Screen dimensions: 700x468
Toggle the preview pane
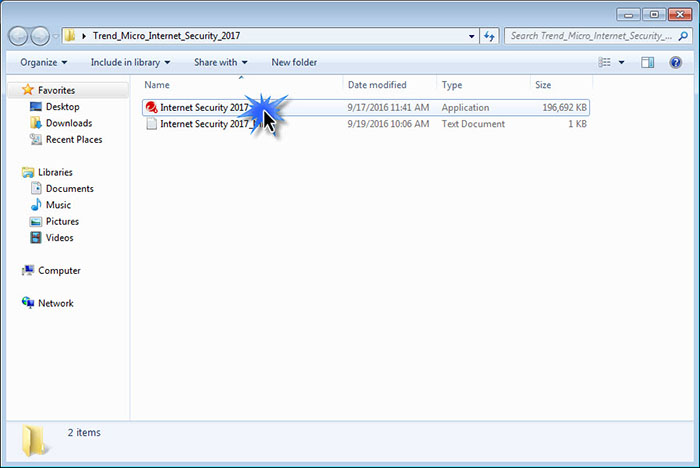click(x=648, y=63)
